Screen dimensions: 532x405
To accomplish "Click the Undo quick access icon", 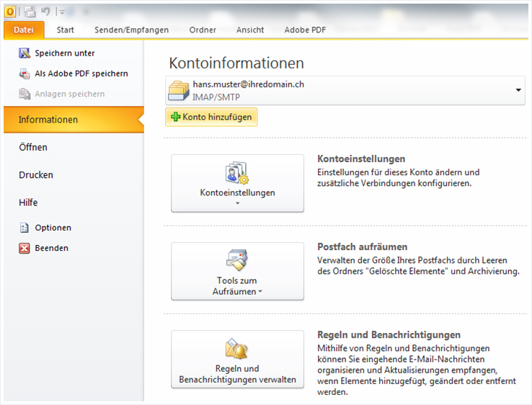I will (45, 12).
